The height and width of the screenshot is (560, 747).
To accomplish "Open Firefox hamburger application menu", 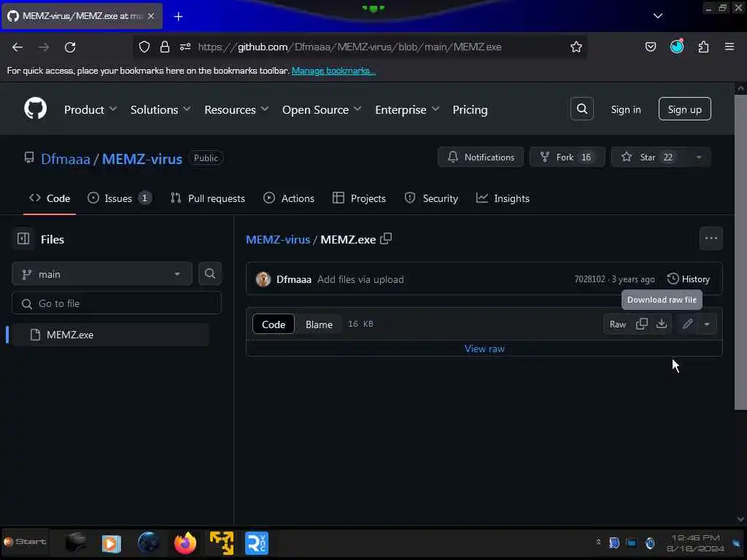I will tap(729, 47).
